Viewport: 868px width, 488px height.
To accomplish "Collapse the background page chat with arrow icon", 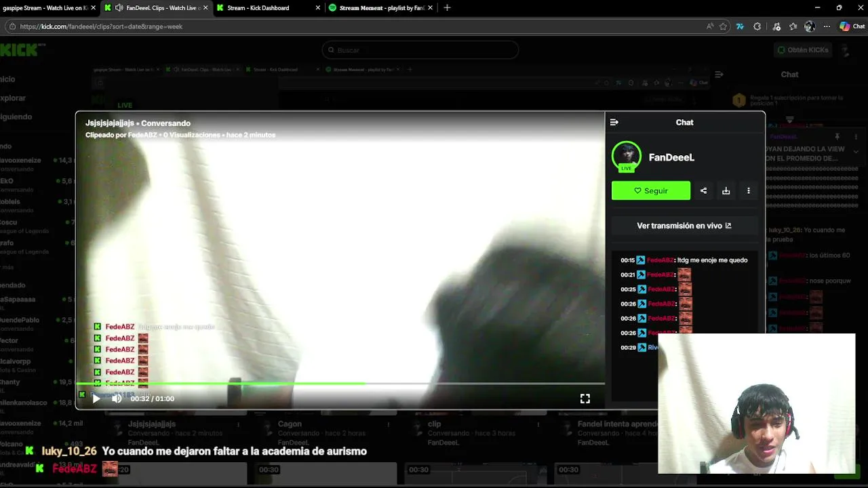I will pyautogui.click(x=719, y=75).
